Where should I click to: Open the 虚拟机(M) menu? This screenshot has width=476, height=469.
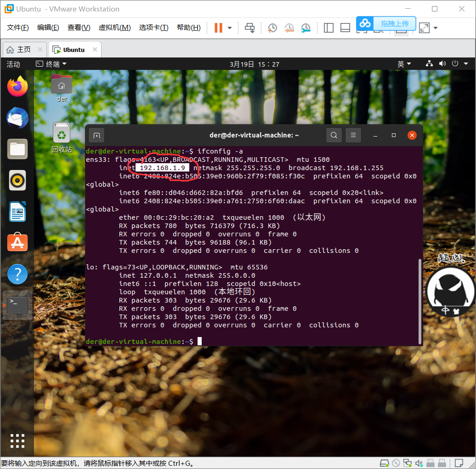click(x=114, y=28)
